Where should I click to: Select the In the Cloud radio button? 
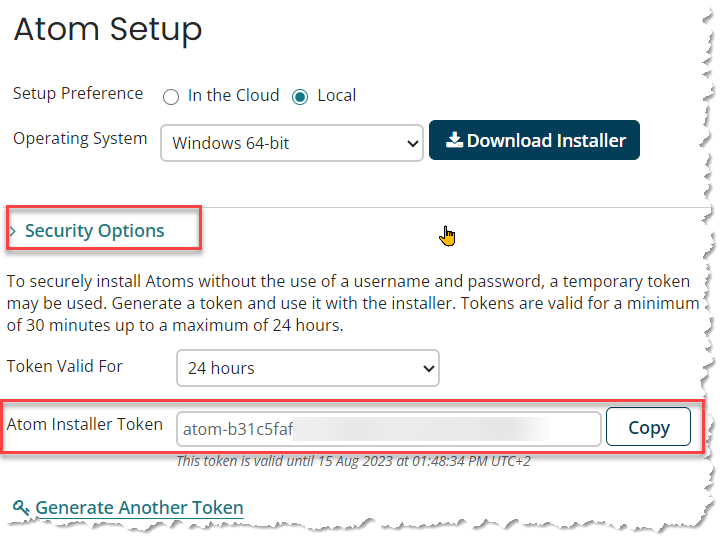coord(171,97)
